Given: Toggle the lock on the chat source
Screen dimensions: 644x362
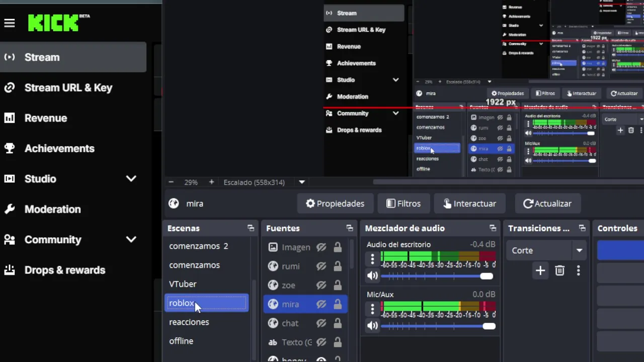Looking at the screenshot, I should [x=338, y=323].
